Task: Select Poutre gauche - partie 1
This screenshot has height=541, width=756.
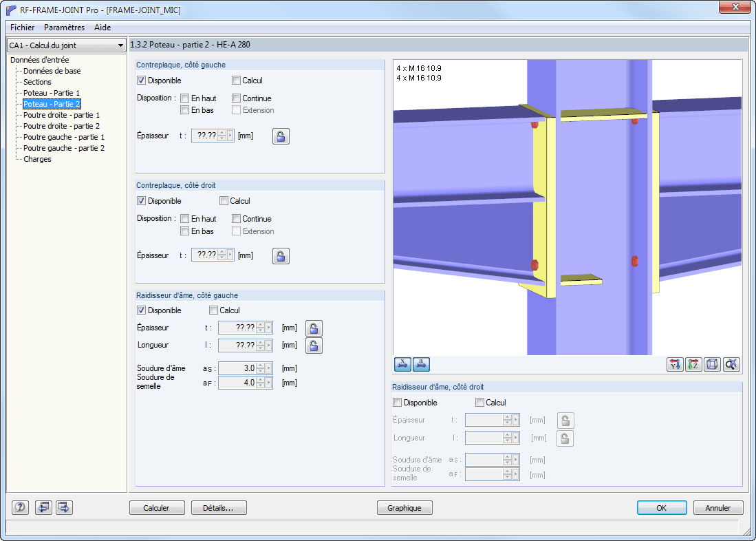Action: 64,137
